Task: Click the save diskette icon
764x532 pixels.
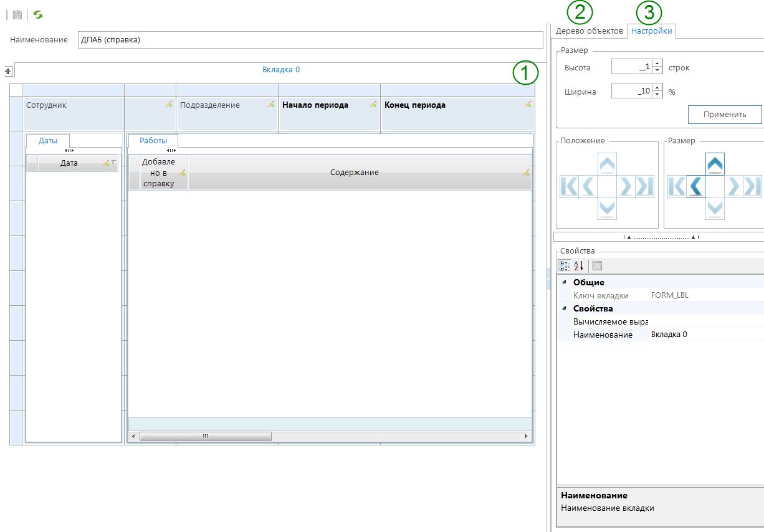Action: [17, 14]
